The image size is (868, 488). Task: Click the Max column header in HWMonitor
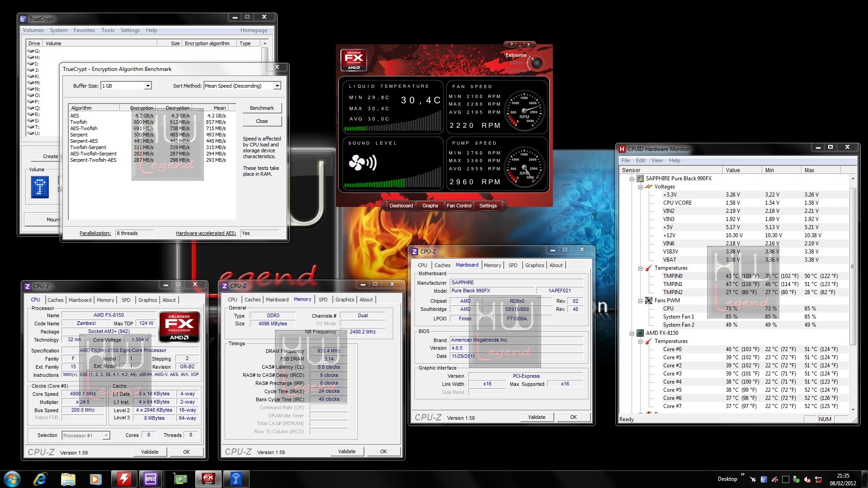point(821,170)
